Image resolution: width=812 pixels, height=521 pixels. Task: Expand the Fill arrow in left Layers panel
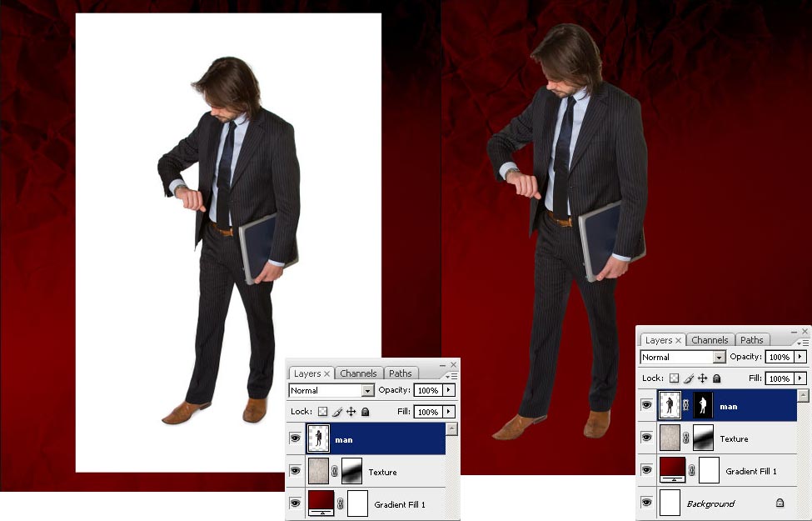[x=450, y=412]
